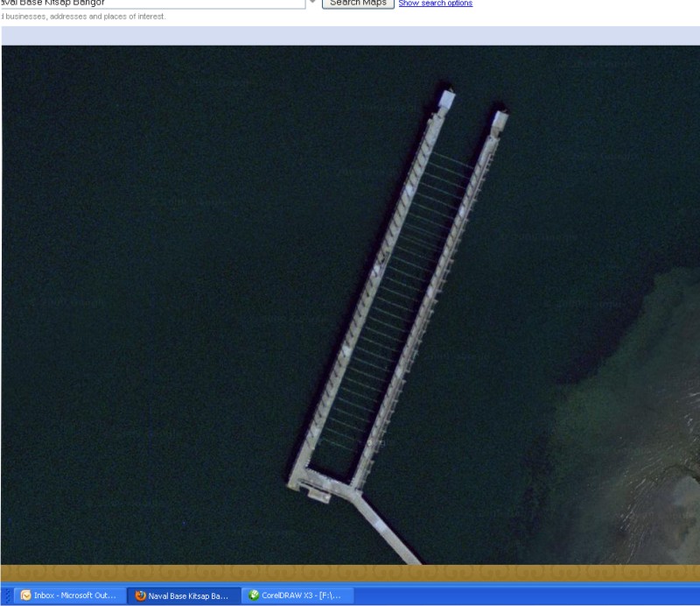
Task: Select the Naval Base Kitsap Firefox taskbar button
Action: pyautogui.click(x=182, y=596)
